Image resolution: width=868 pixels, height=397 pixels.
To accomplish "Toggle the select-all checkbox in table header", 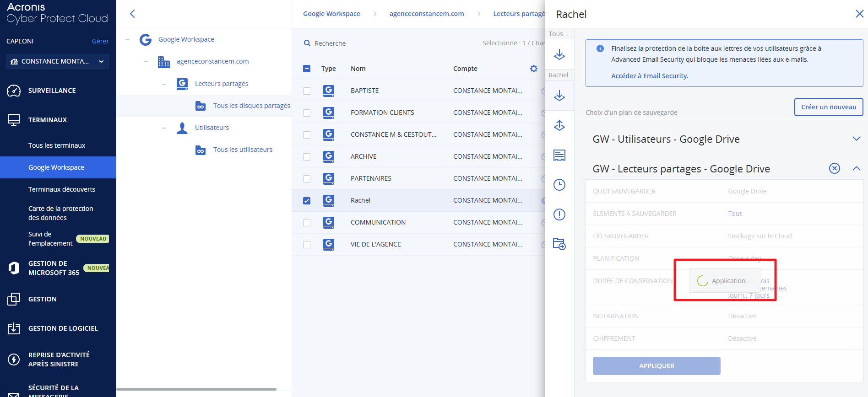I will tap(307, 69).
